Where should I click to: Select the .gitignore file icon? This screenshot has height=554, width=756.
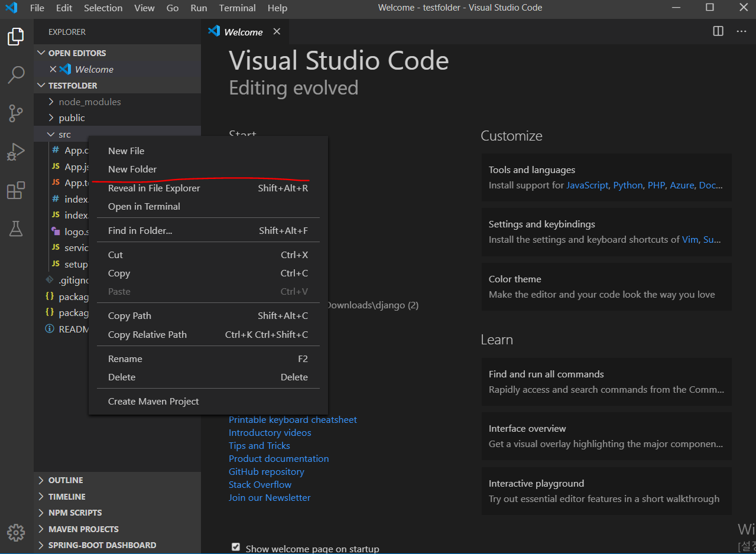click(x=50, y=280)
